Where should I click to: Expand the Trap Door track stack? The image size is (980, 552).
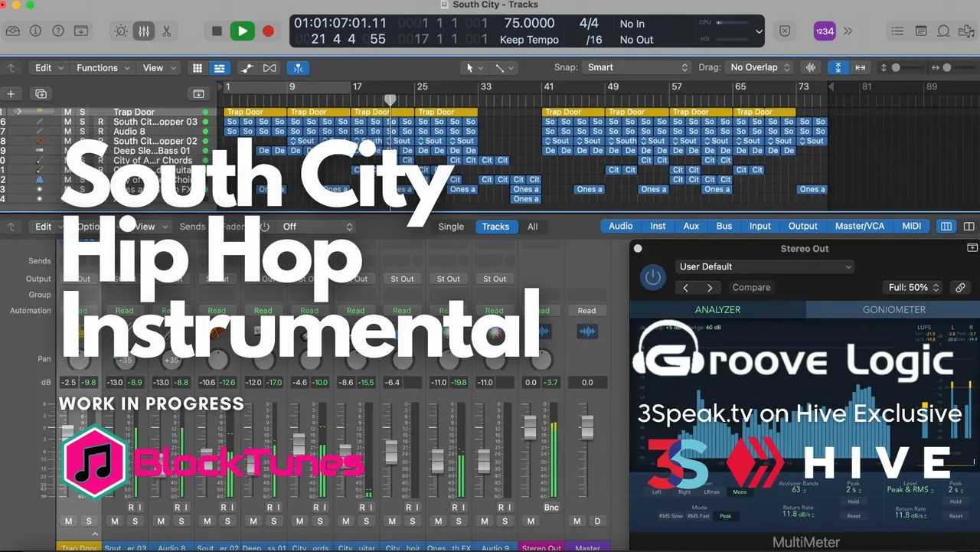coord(18,112)
